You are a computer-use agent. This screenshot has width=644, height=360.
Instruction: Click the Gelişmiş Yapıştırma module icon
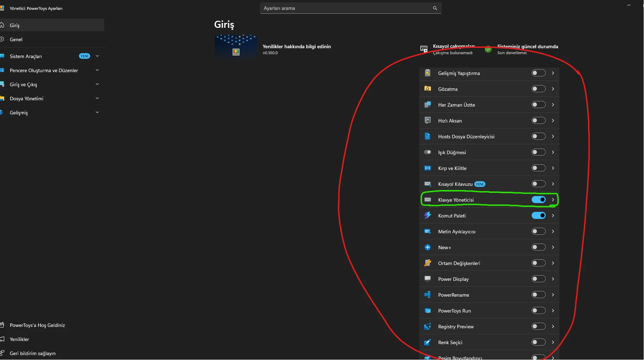(428, 73)
